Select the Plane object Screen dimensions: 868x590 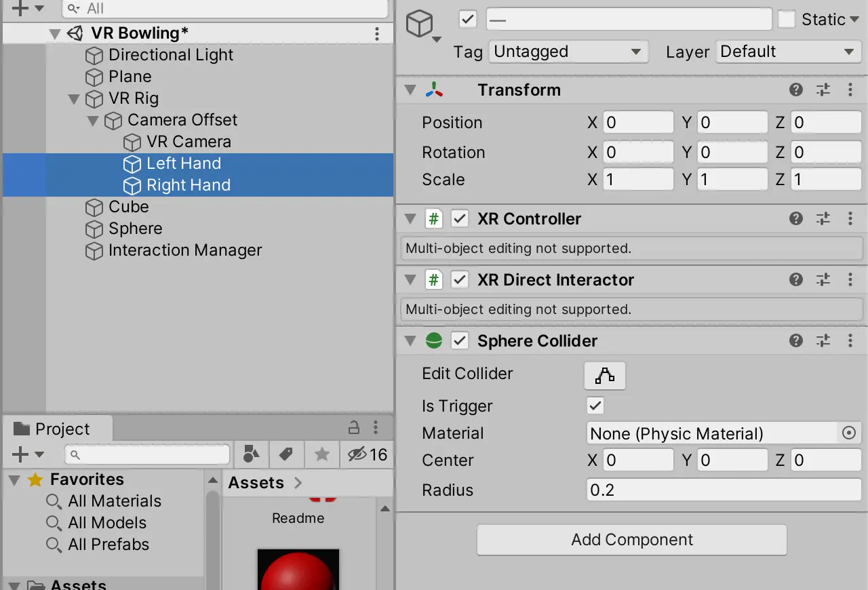click(130, 77)
